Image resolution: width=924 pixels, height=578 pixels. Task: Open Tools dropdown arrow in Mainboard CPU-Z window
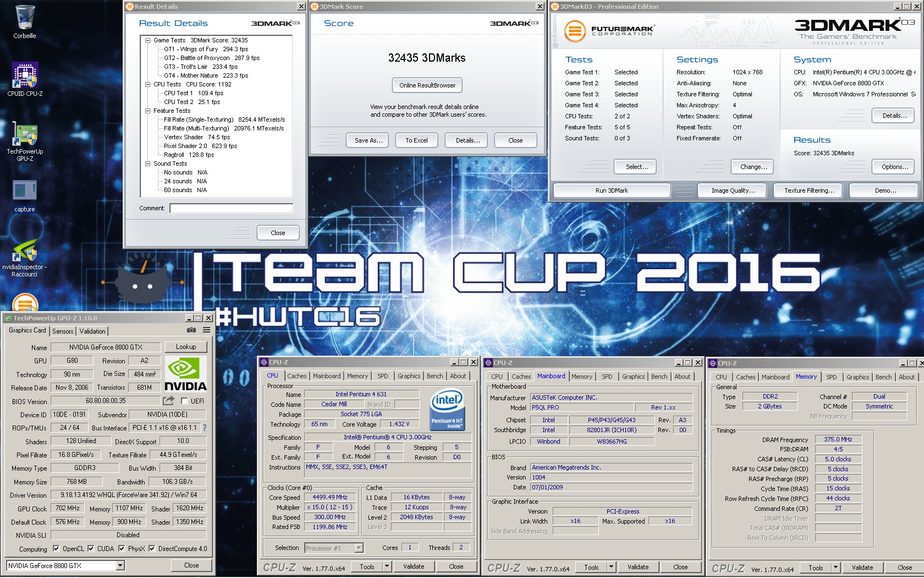[x=611, y=567]
